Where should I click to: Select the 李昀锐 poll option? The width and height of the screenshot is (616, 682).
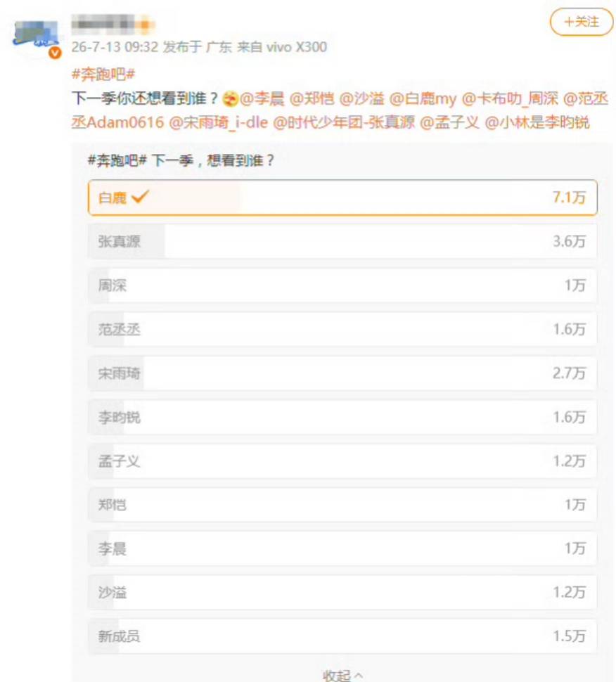click(x=342, y=417)
